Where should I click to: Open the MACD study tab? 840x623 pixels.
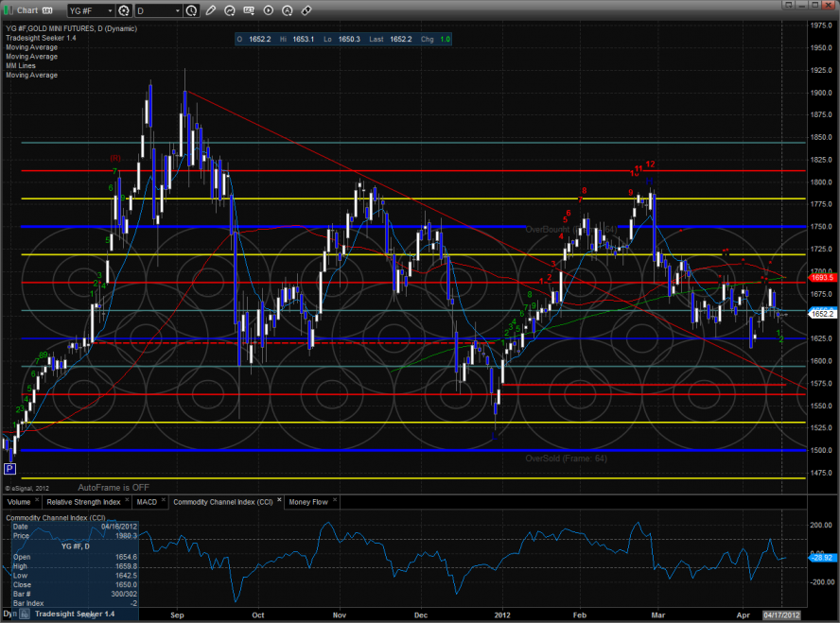[145, 502]
